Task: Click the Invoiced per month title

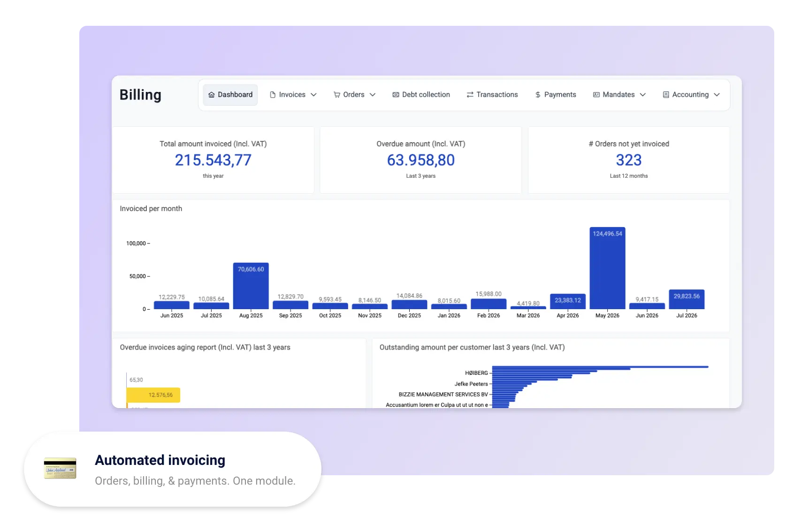Action: pyautogui.click(x=151, y=209)
